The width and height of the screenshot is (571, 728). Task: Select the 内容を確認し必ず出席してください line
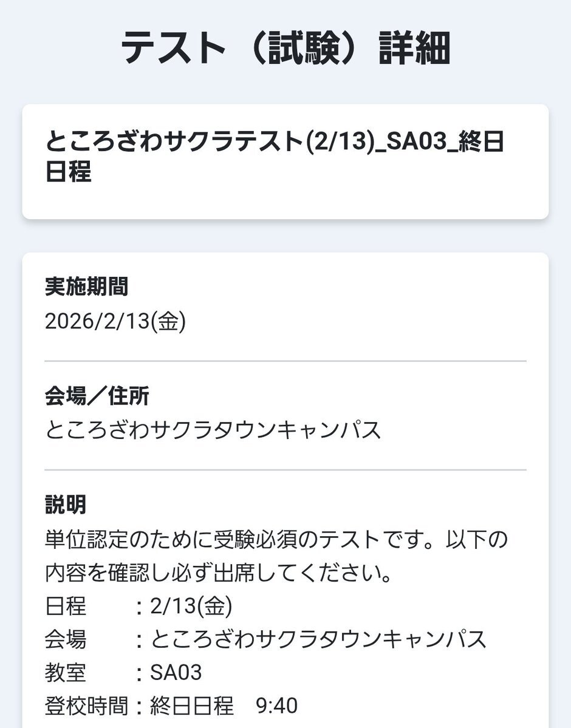point(217,573)
